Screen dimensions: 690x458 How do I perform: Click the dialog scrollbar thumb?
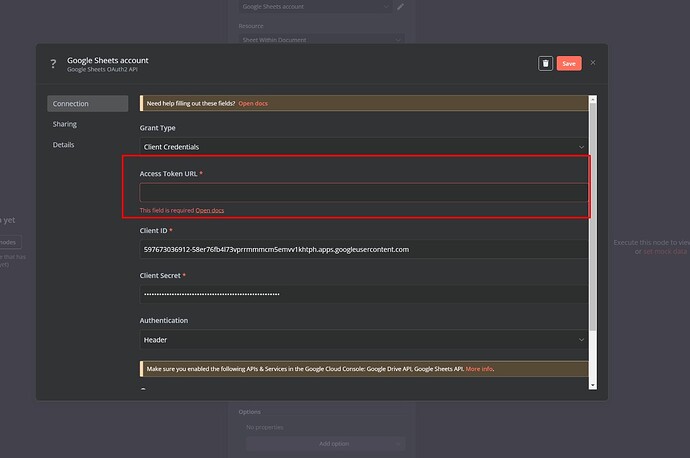click(593, 218)
